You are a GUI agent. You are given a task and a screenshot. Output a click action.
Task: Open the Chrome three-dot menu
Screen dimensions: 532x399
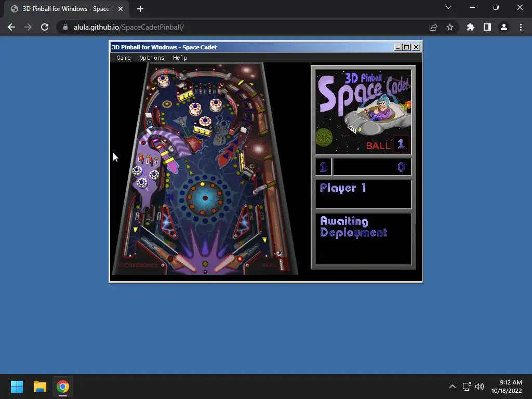coord(521,27)
